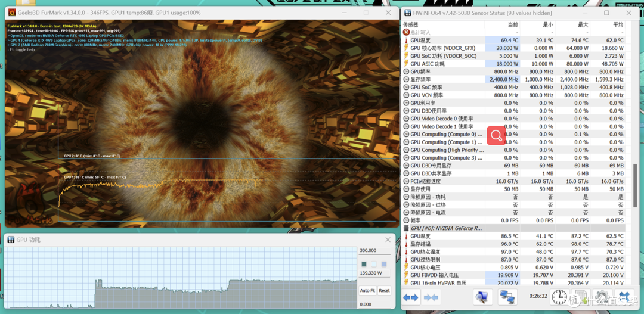Select the GPU 核心功率 (VDDCR_GFX) row

[x=514, y=48]
